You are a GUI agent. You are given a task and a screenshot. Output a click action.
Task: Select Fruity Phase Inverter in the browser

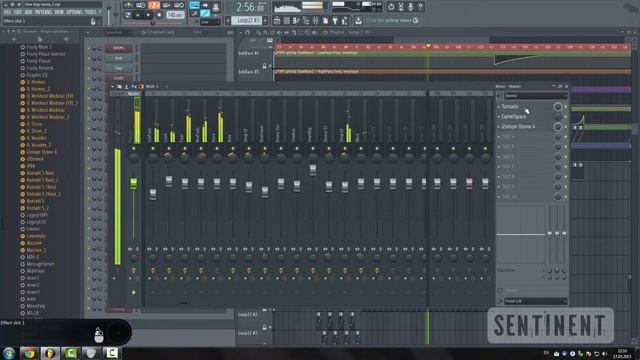(x=46, y=54)
